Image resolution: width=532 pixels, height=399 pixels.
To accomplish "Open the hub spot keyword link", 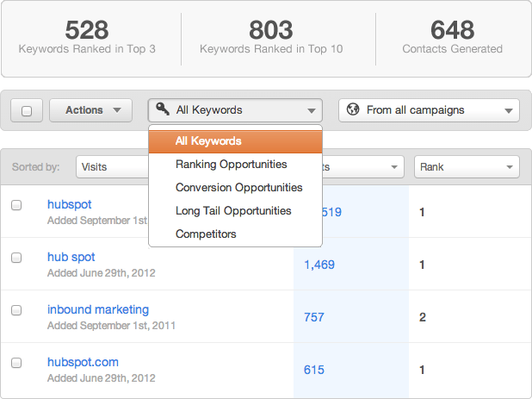I will (71, 257).
